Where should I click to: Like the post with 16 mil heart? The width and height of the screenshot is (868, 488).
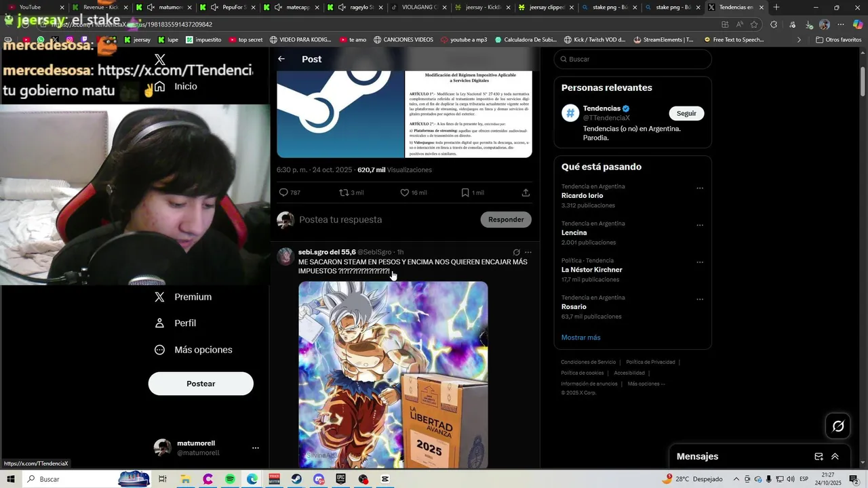413,192
